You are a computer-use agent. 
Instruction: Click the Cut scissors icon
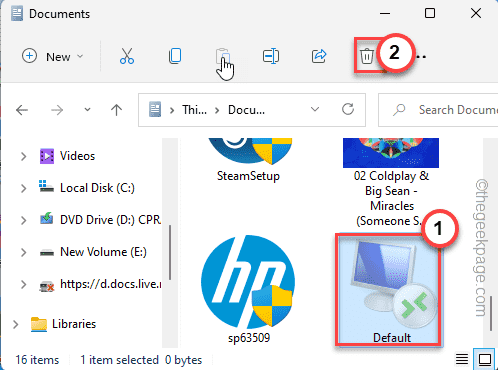point(127,56)
